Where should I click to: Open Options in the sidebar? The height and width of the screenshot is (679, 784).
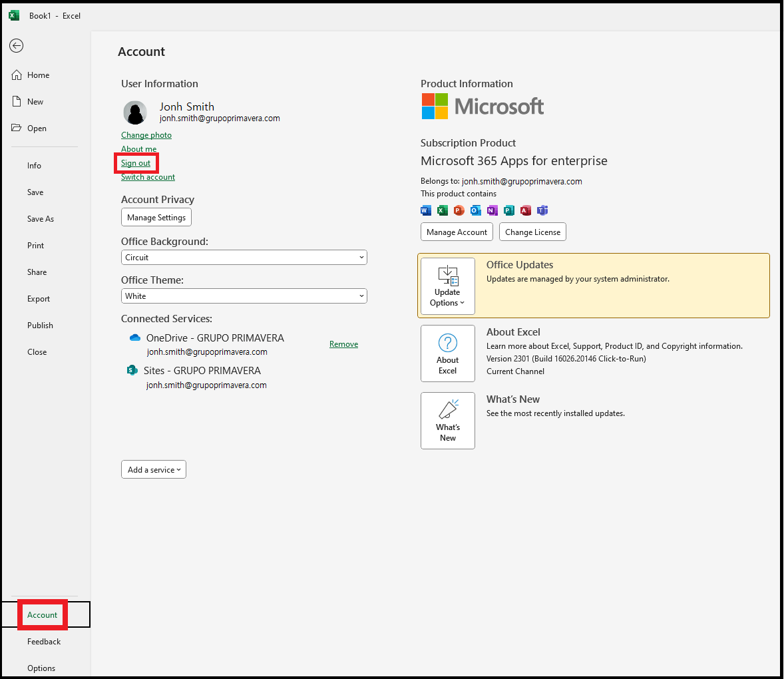[41, 668]
